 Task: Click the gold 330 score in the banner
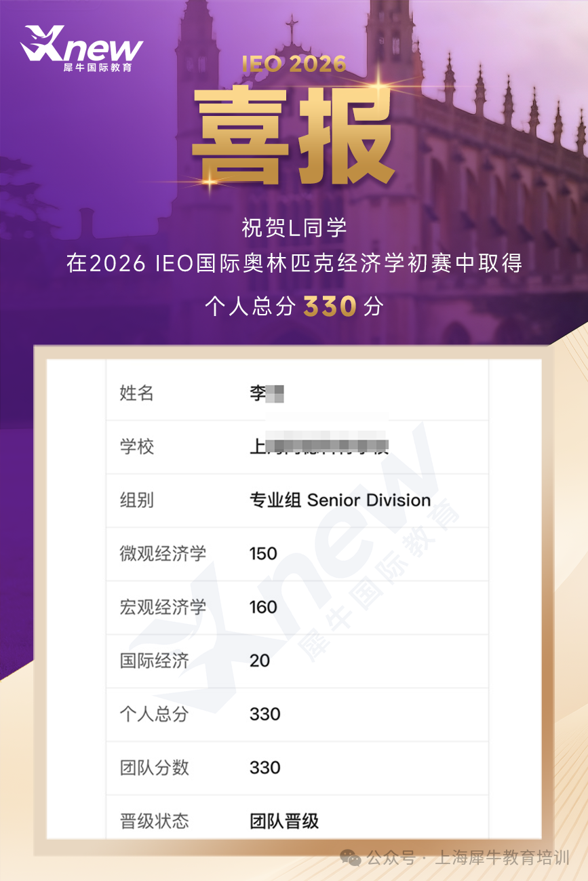click(330, 307)
